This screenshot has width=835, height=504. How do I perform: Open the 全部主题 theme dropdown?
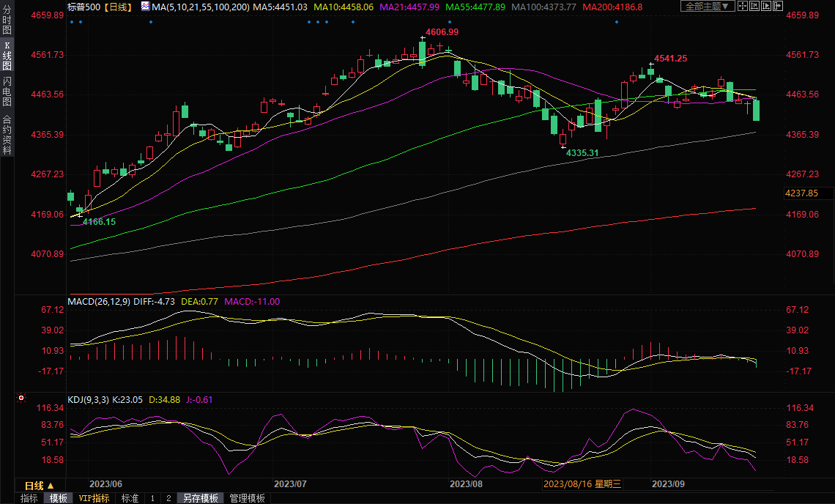point(707,6)
